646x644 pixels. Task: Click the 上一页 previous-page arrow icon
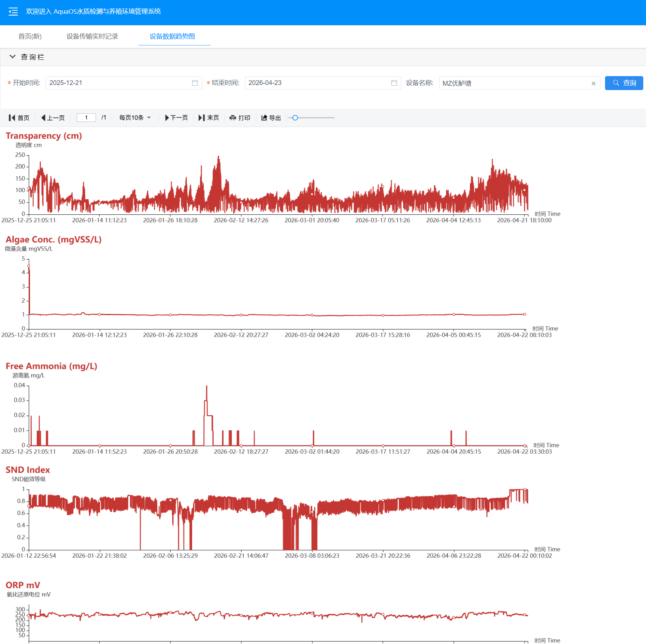[x=44, y=117]
